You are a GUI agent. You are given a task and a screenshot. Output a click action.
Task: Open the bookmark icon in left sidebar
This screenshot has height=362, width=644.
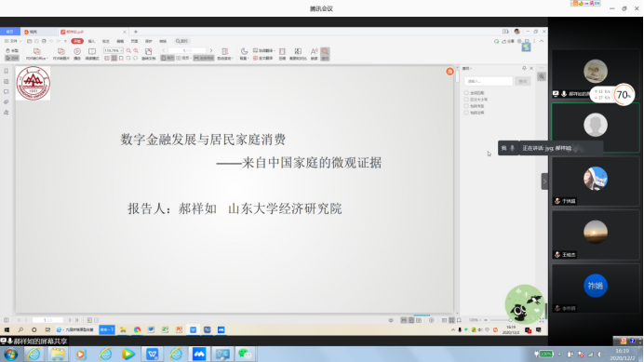point(7,71)
